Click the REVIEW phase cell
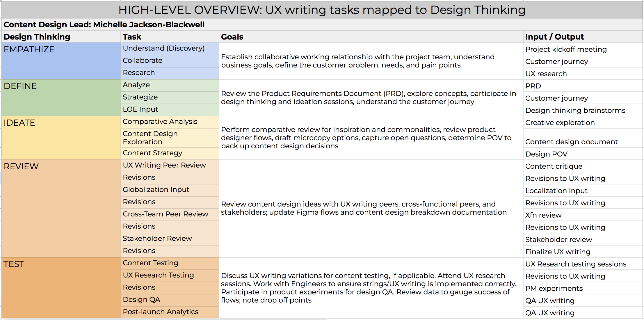The image size is (644, 320). click(61, 208)
